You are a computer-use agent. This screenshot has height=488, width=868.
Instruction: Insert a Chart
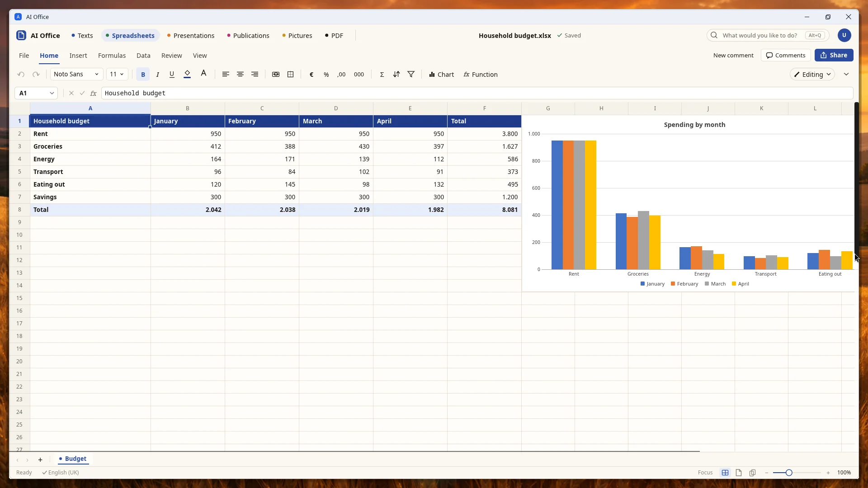click(x=442, y=75)
